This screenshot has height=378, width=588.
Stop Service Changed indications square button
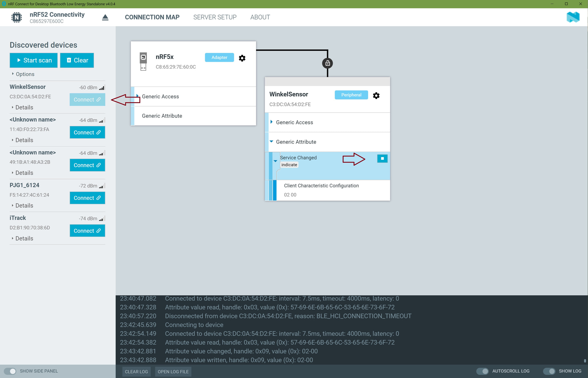point(382,159)
